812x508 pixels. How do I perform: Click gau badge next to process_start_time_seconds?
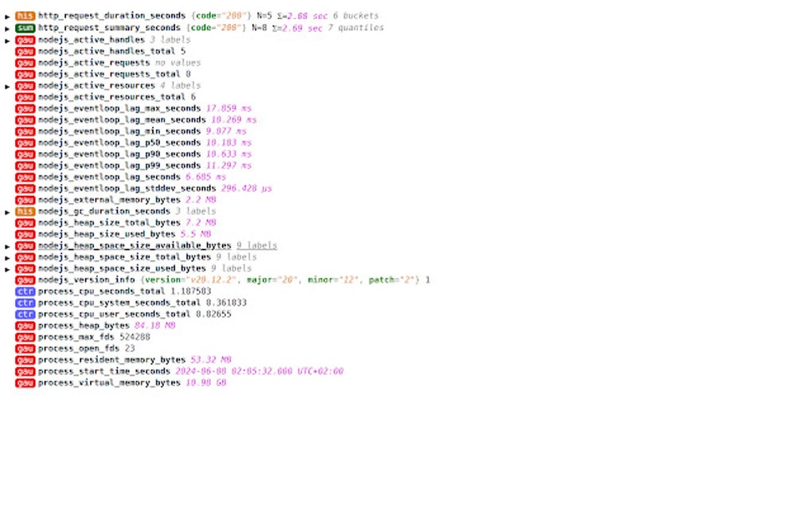click(x=25, y=371)
